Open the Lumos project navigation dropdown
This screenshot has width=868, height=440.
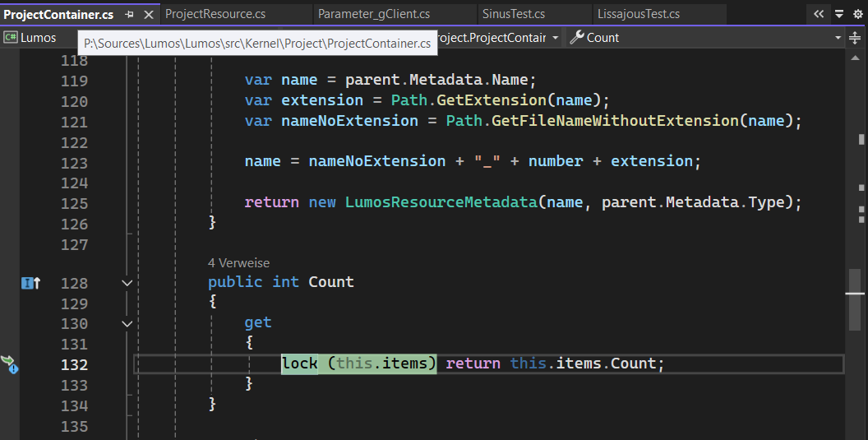point(39,38)
